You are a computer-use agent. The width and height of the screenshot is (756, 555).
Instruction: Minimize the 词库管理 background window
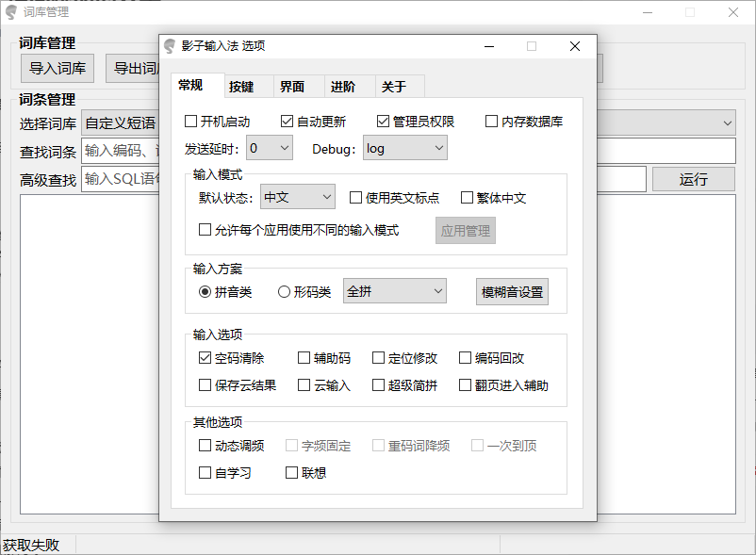(x=648, y=12)
